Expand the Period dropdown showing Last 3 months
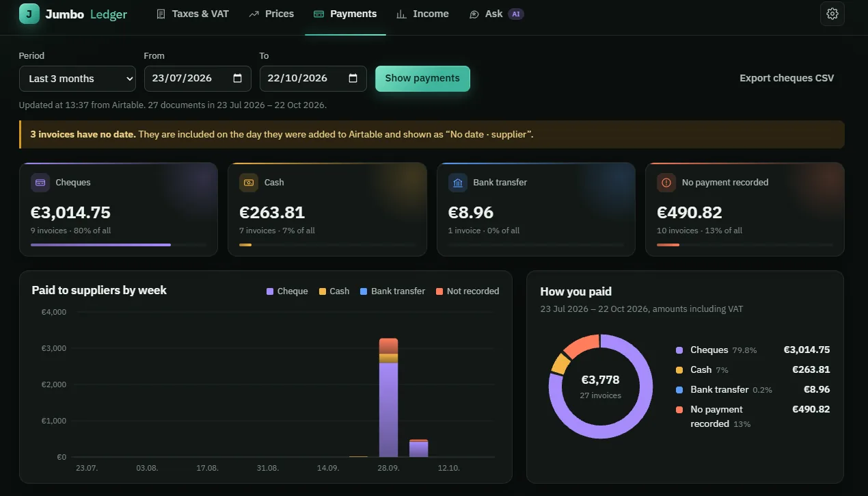Image resolution: width=868 pixels, height=496 pixels. click(77, 79)
